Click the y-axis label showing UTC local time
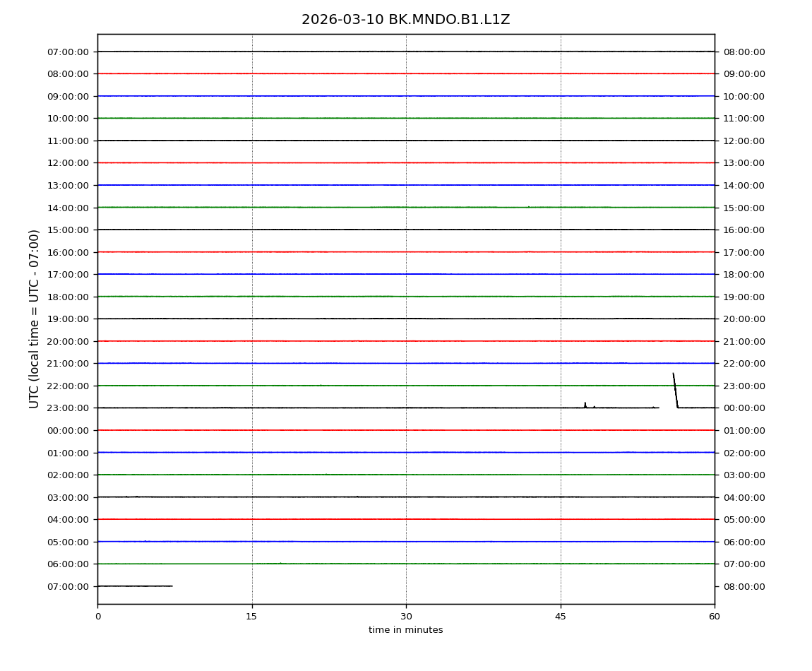Viewport: 812px width, 671px height. point(35,319)
